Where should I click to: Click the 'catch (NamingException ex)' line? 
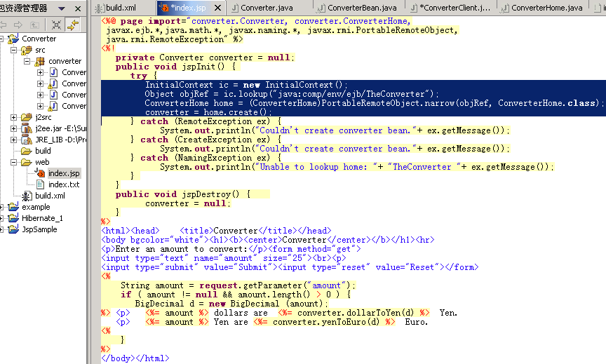click(x=206, y=158)
